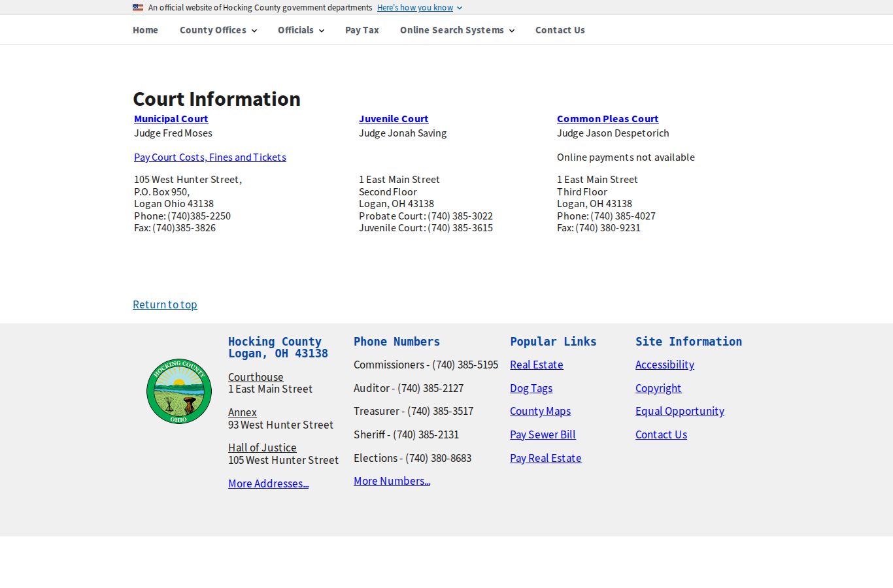Screen dimensions: 893x588
Task: Expand the 'Here's how you know' disclosure
Action: click(x=420, y=8)
